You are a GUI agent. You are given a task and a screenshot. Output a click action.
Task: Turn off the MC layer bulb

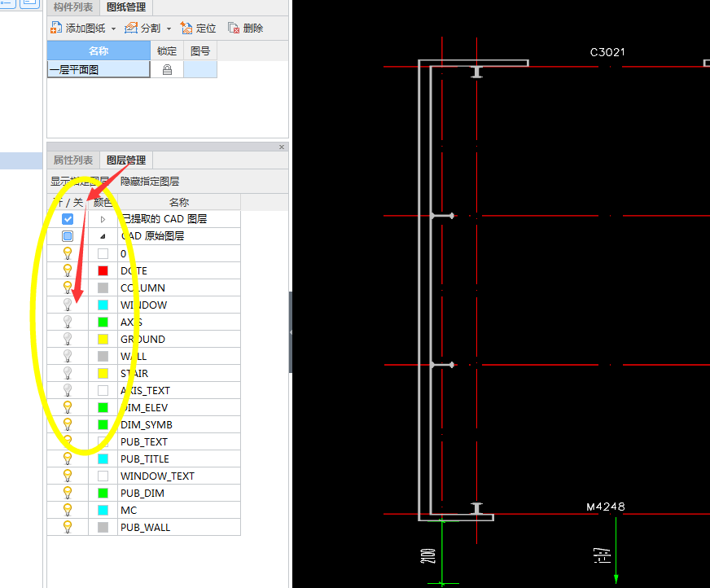[68, 510]
